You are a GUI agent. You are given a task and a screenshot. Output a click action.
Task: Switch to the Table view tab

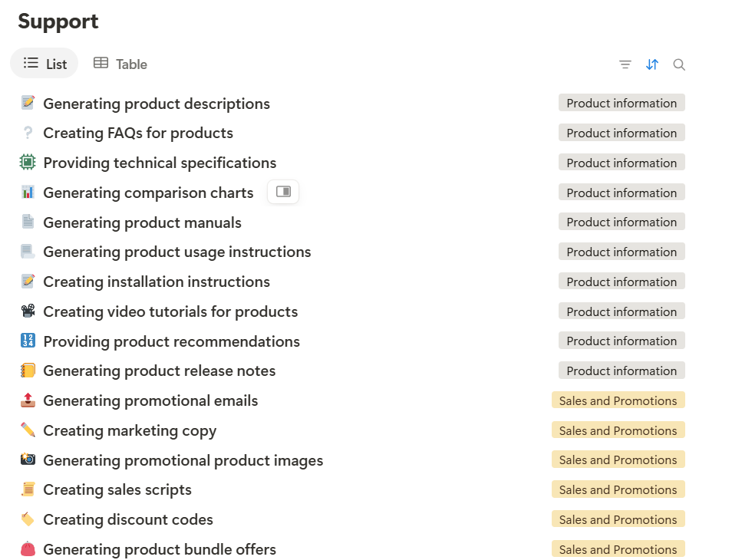[120, 64]
